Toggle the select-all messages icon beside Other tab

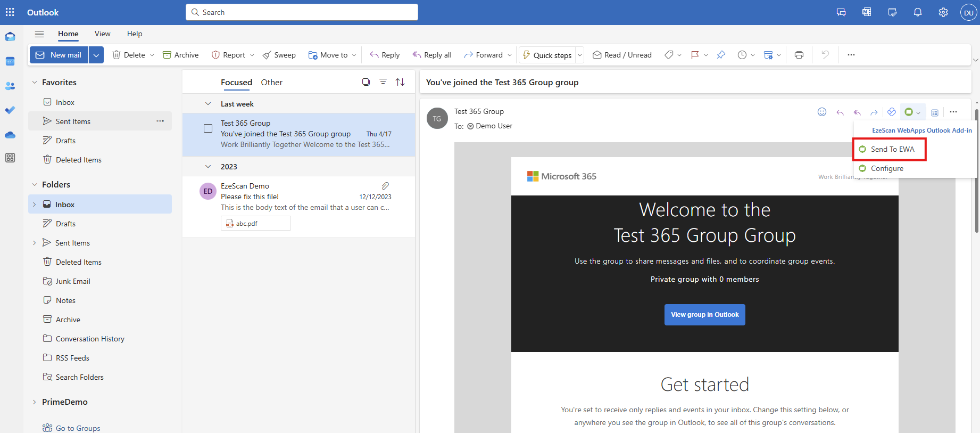[x=366, y=82]
